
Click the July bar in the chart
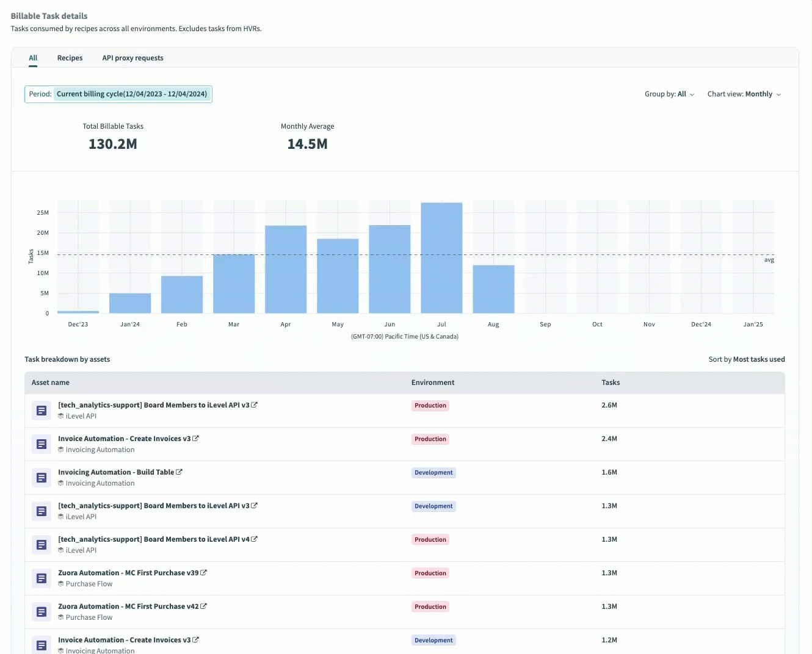pyautogui.click(x=441, y=256)
